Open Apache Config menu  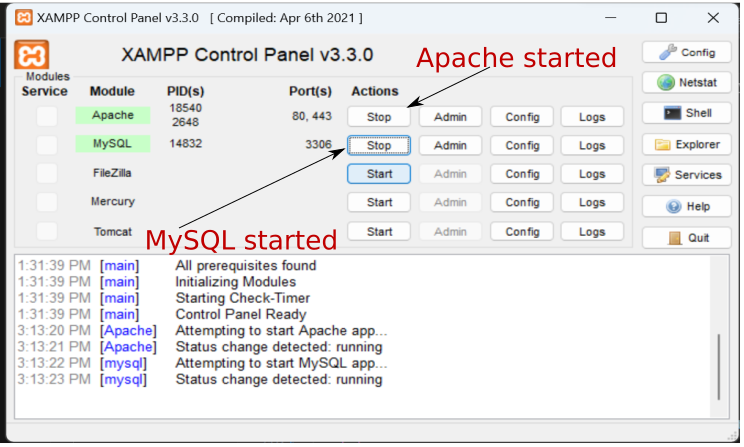click(522, 117)
